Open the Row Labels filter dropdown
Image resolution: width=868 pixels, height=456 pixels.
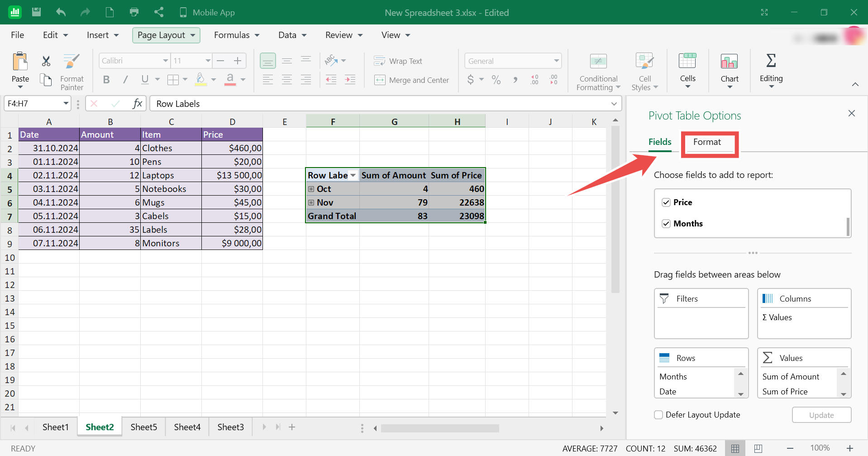point(353,175)
